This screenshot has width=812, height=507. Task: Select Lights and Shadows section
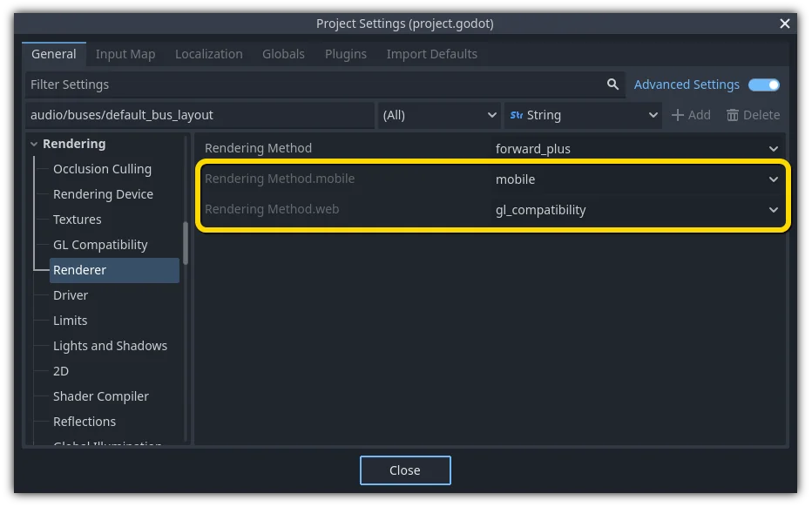110,346
